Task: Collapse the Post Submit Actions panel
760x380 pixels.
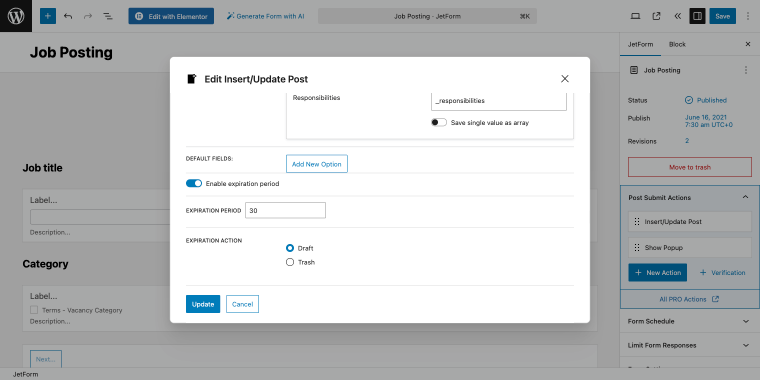Action: pos(745,198)
